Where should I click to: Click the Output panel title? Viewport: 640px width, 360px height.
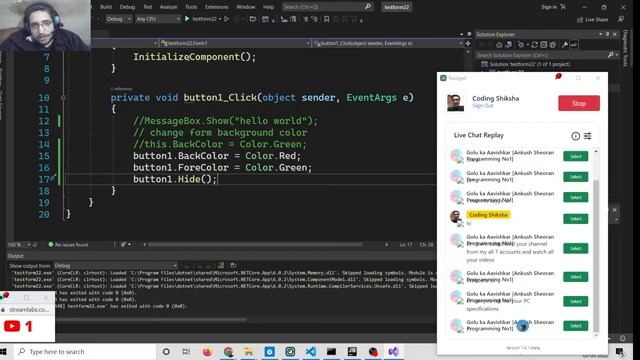click(x=16, y=256)
